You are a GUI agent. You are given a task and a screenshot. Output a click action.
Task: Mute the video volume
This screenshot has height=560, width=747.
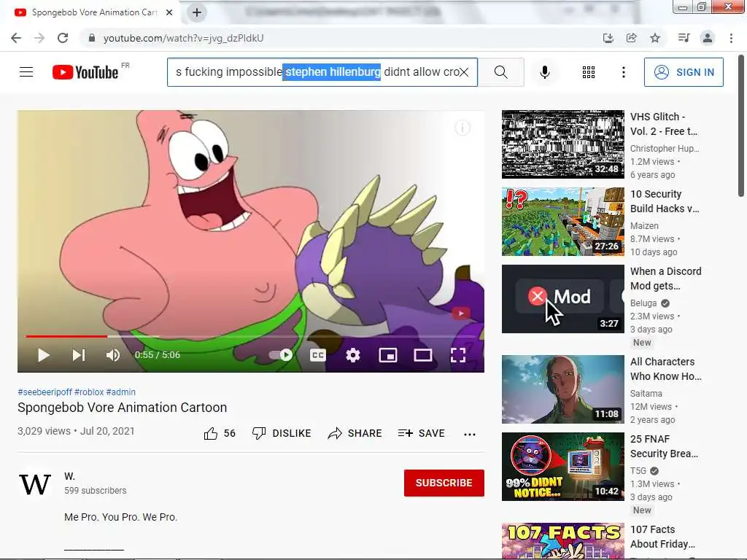tap(113, 355)
